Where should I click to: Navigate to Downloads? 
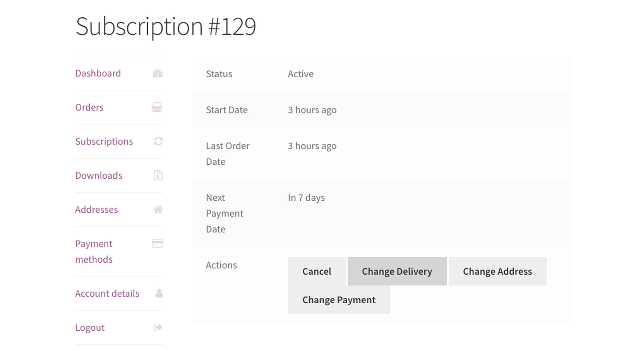click(x=99, y=175)
